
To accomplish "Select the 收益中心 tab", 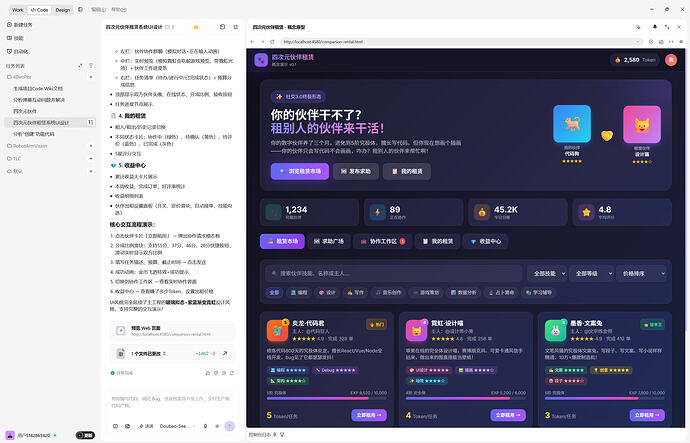I will point(485,241).
